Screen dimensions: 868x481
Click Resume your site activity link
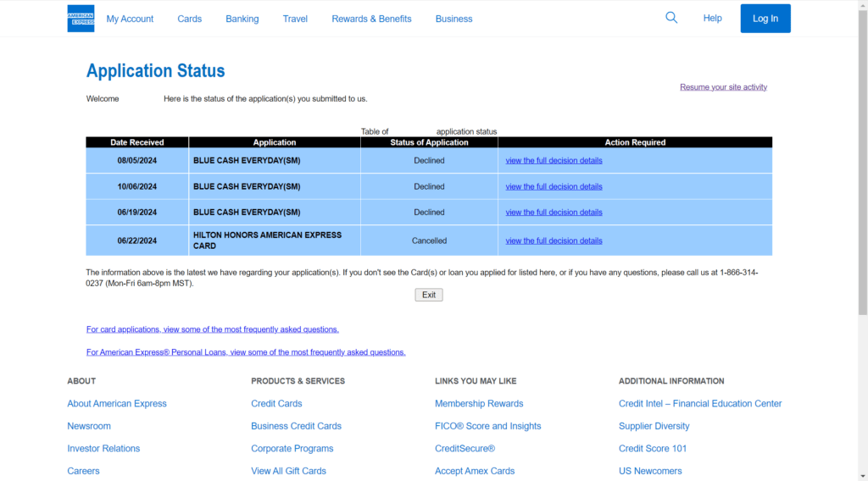pyautogui.click(x=724, y=87)
